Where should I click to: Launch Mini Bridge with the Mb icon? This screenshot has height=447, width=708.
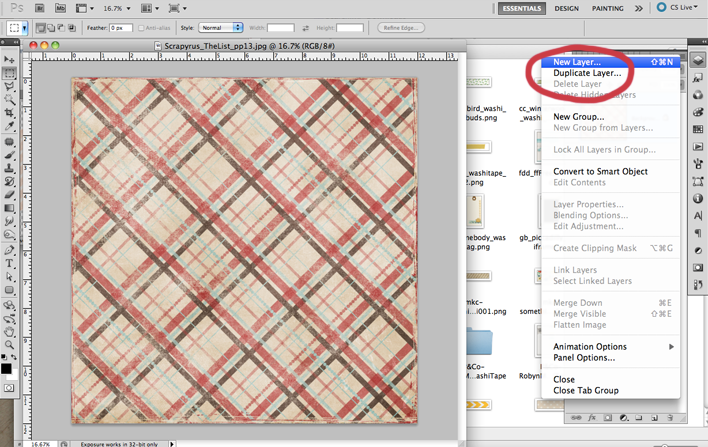click(x=60, y=8)
